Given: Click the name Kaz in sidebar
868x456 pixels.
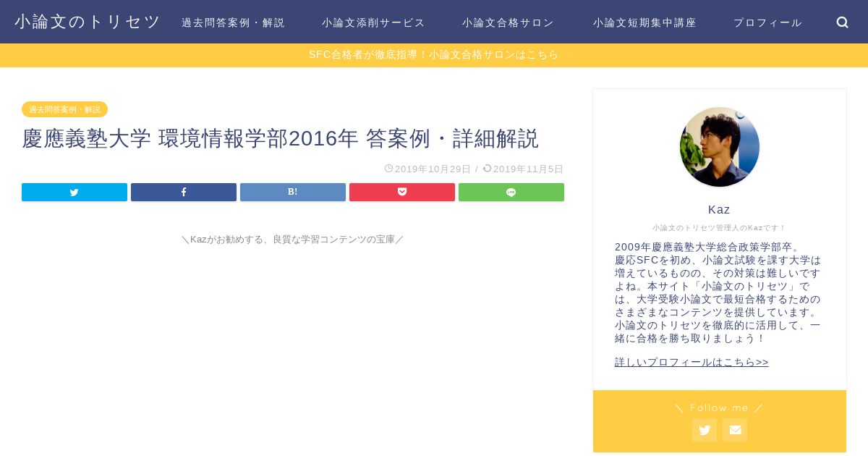Looking at the screenshot, I should [x=720, y=209].
